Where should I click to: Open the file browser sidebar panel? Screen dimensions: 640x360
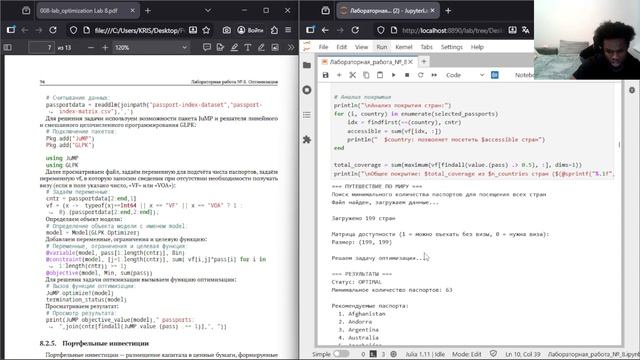(x=307, y=65)
